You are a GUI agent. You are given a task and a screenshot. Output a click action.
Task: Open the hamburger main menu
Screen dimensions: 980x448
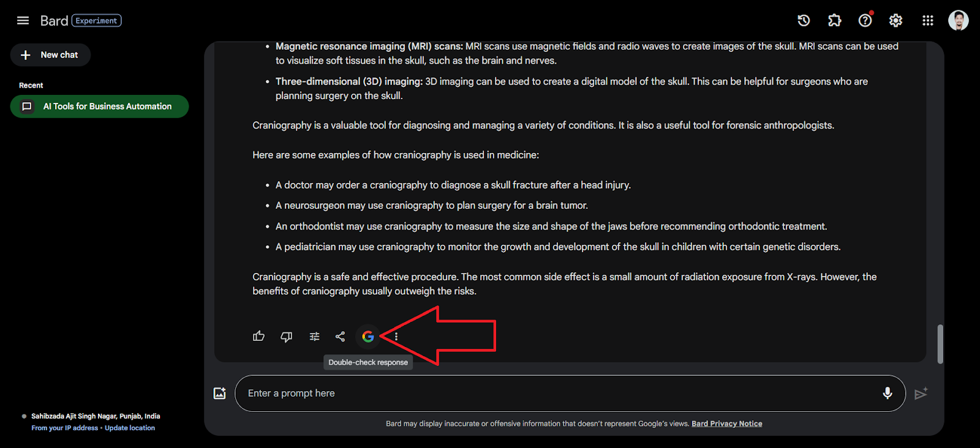(23, 21)
